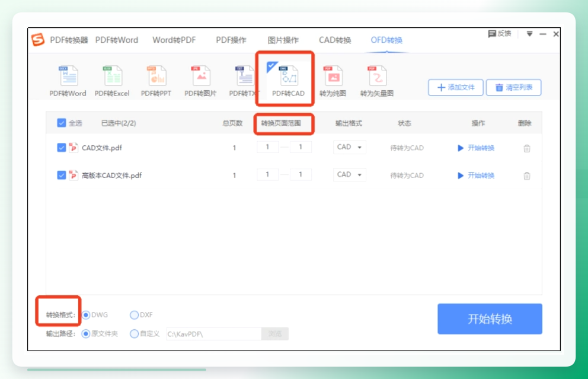Click the 输出格式 column header

[349, 123]
